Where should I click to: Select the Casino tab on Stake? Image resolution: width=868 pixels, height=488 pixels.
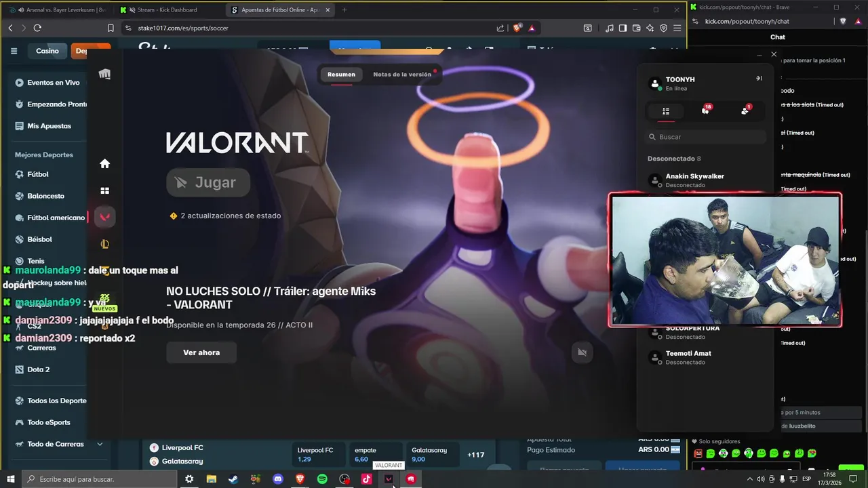(x=47, y=51)
